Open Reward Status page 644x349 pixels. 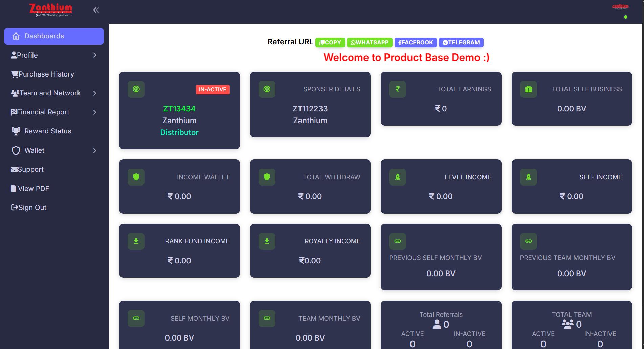click(x=54, y=131)
